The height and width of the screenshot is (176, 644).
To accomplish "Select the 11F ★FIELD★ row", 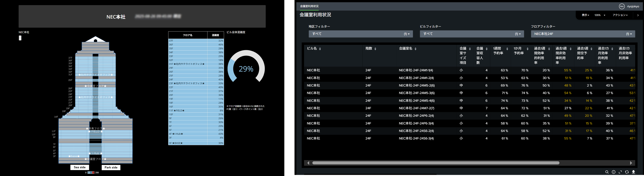I will [x=196, y=110].
